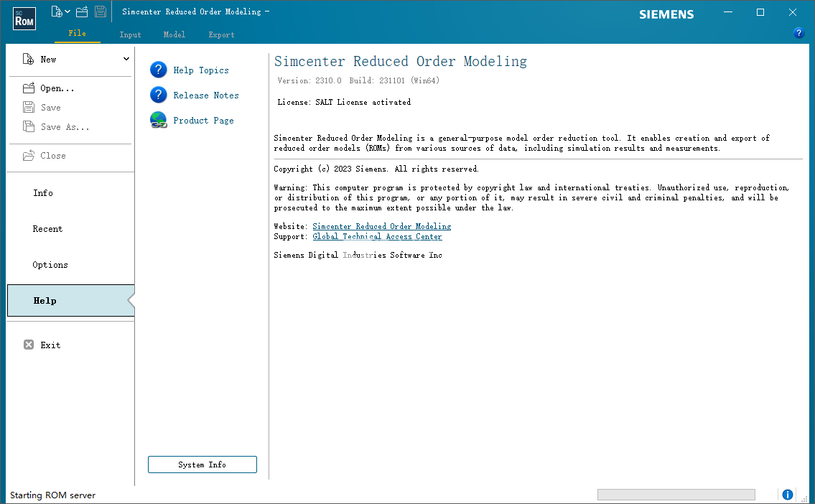The image size is (815, 504).
Task: Open Help Topics
Action: tap(190, 70)
